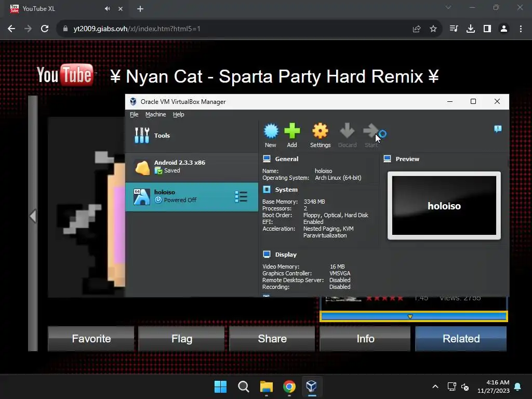Open Windows taskbar Search

pyautogui.click(x=243, y=386)
